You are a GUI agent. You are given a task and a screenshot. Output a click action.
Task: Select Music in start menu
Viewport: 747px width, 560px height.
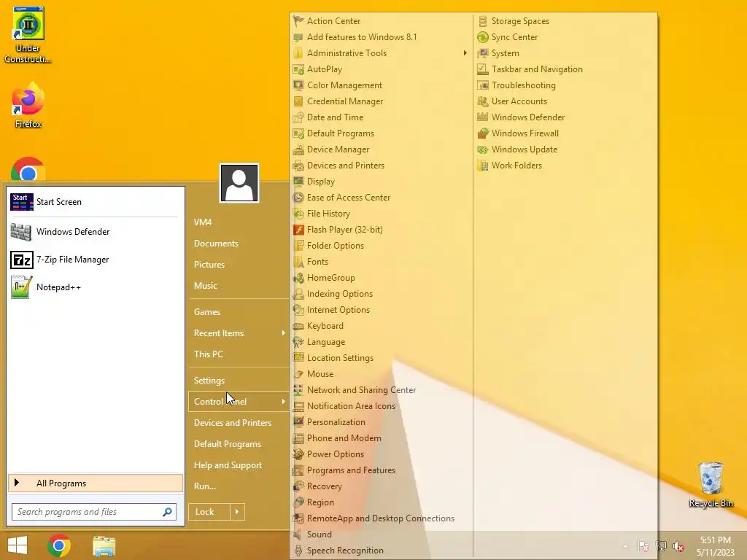click(x=205, y=286)
